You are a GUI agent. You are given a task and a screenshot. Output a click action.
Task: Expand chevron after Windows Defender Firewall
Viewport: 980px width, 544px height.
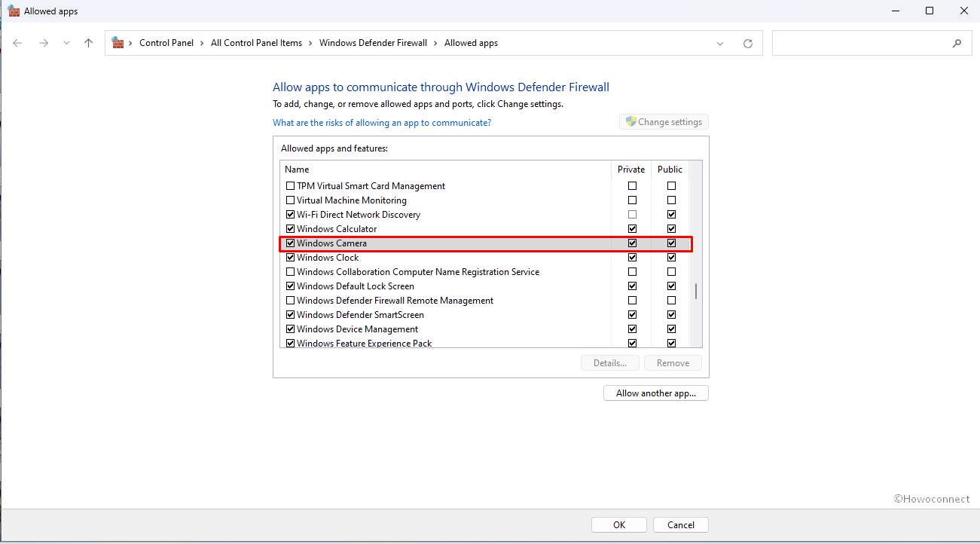pos(435,43)
